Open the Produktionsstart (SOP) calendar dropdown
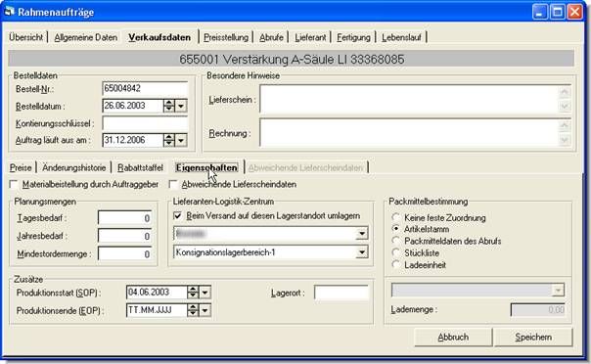This screenshot has width=591, height=364. point(205,292)
